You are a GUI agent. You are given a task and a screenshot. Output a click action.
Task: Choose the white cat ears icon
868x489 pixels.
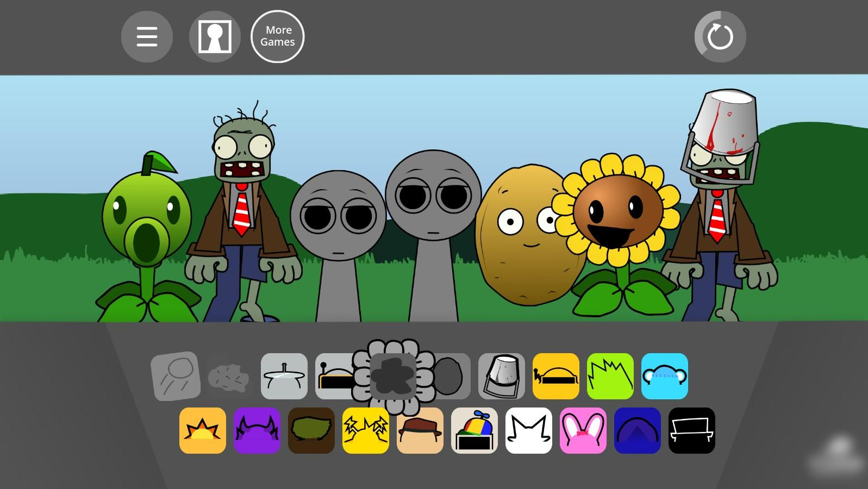pyautogui.click(x=529, y=430)
